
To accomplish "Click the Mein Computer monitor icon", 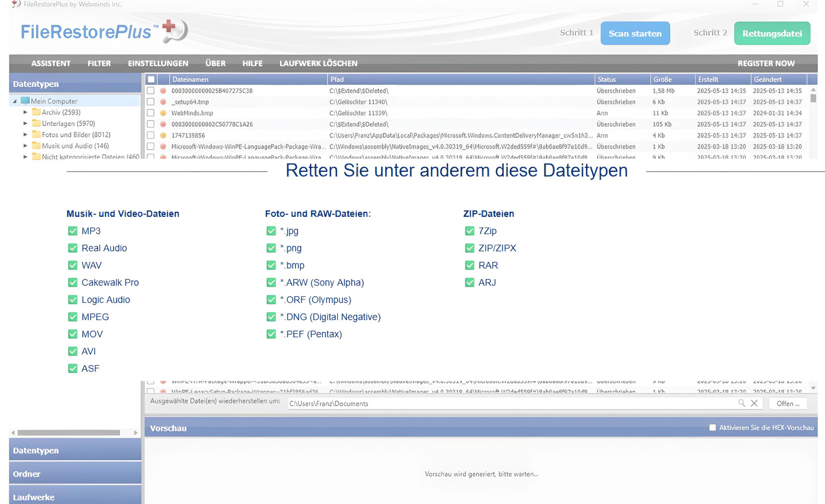I will (x=25, y=101).
